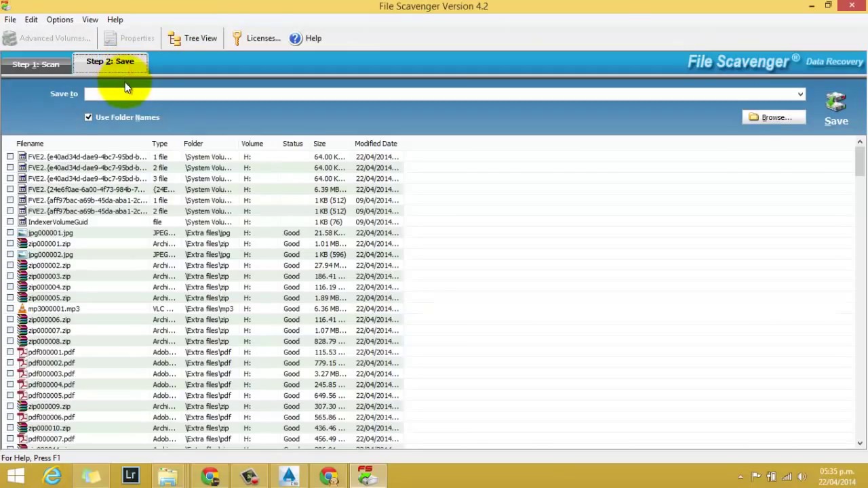The height and width of the screenshot is (488, 868).
Task: Click scrollbar up arrow of file list
Action: [860, 142]
